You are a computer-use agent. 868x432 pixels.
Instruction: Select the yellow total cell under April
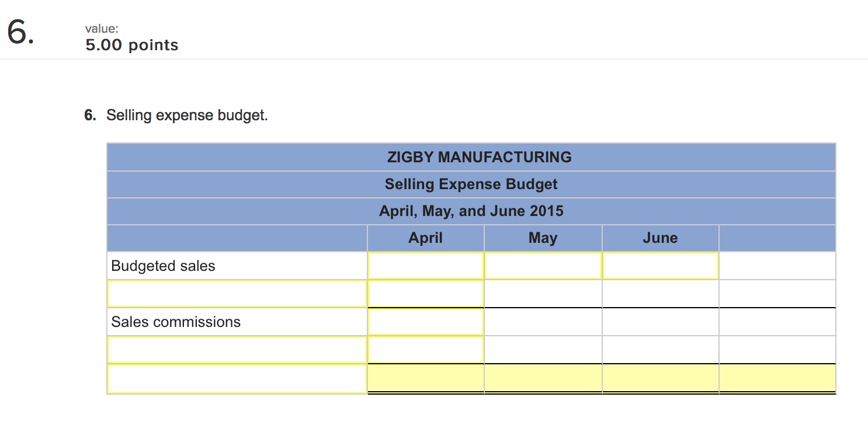425,378
